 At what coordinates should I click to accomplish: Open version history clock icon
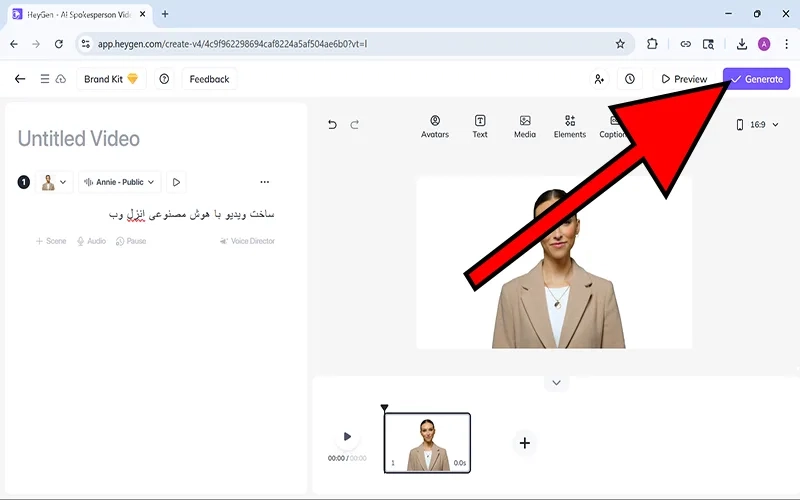coord(630,79)
